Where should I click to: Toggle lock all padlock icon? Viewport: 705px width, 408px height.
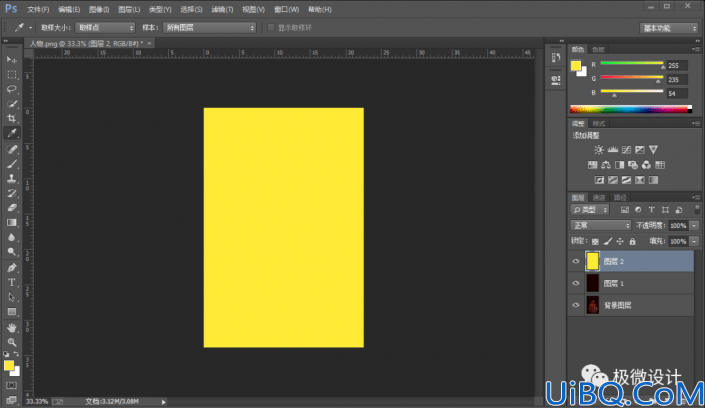(633, 242)
